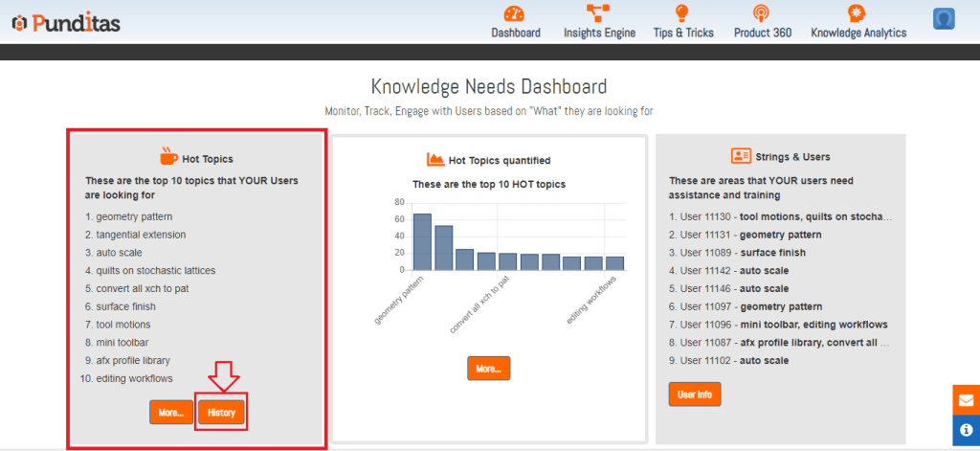Select 'quilts on stochastic lattices' topic

point(155,271)
